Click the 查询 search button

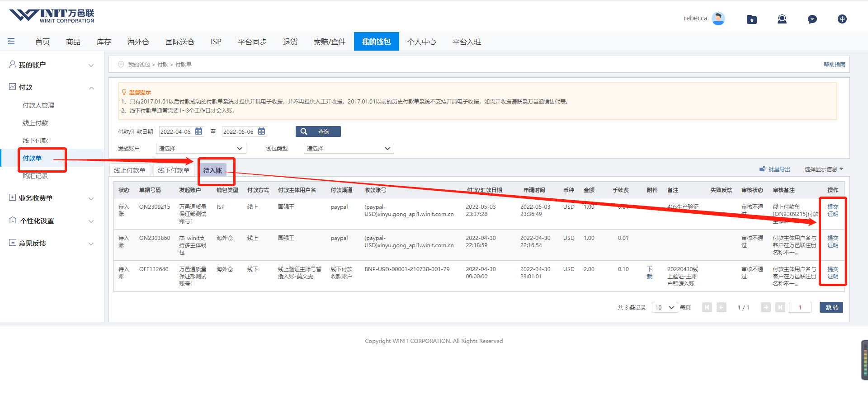318,131
